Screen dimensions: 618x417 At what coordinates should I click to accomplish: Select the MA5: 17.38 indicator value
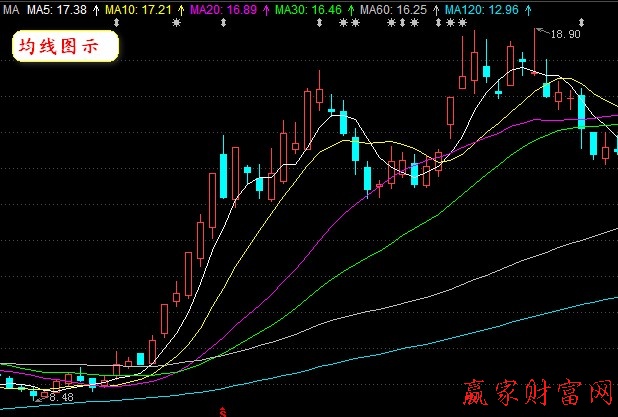pos(56,8)
